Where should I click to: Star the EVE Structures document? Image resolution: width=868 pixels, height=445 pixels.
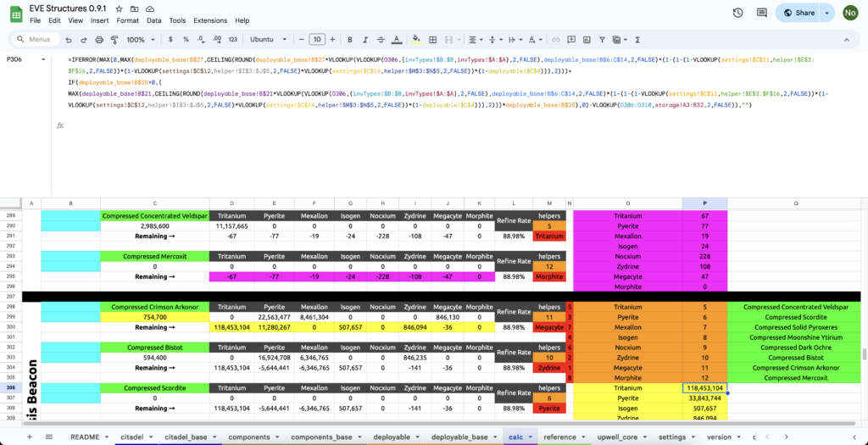pos(119,10)
